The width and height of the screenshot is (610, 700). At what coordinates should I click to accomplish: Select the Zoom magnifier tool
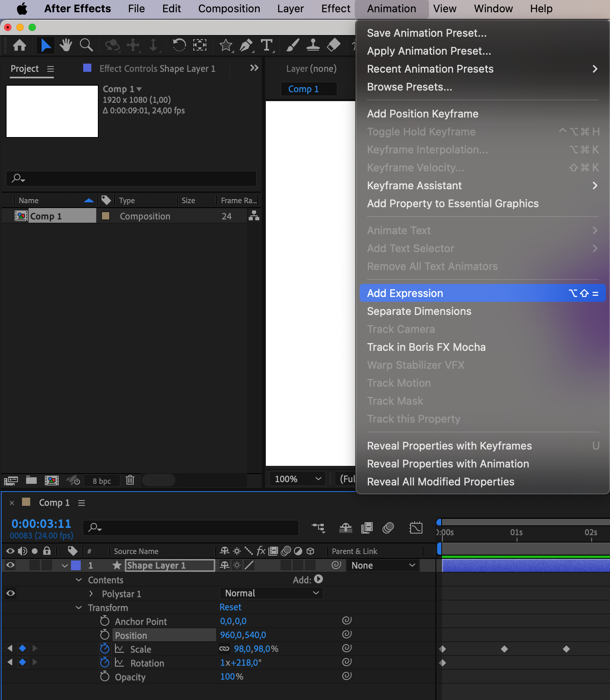pos(86,45)
